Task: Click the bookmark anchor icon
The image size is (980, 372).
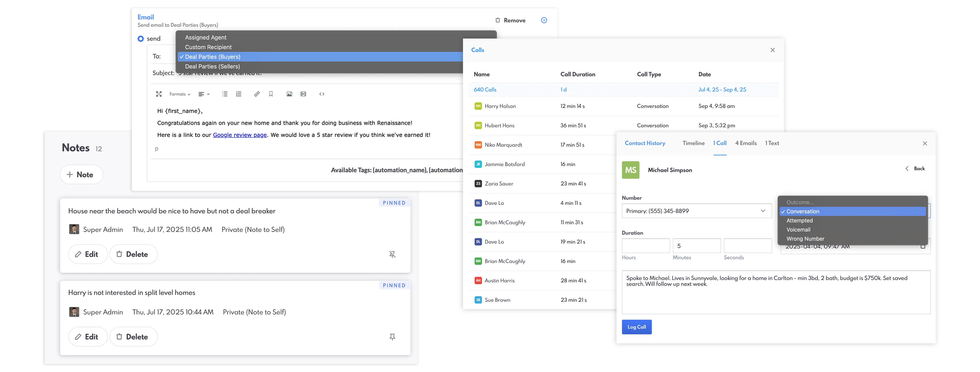Action: (x=271, y=94)
